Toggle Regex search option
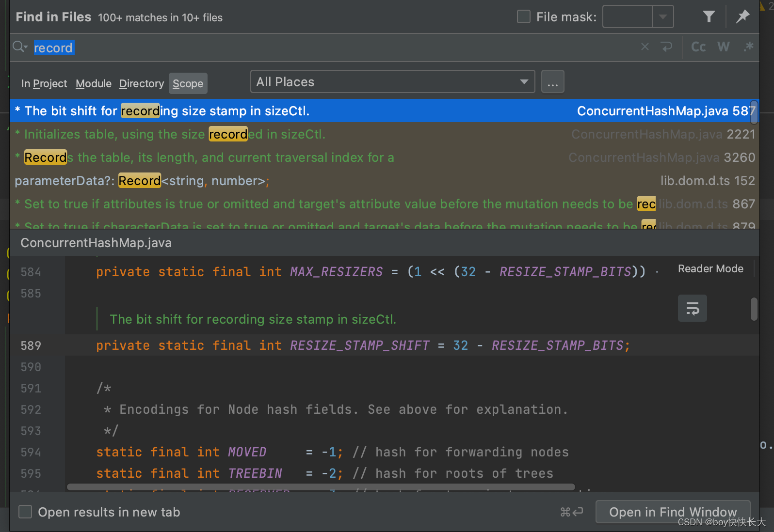 748,47
